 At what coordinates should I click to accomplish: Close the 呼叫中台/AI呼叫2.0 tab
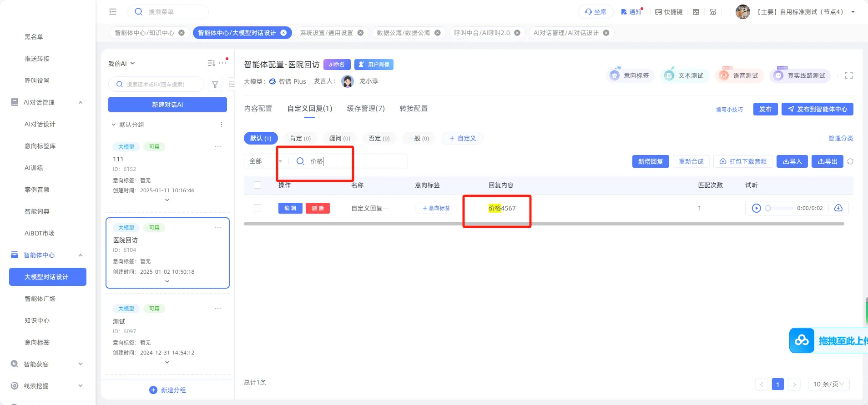tap(517, 33)
